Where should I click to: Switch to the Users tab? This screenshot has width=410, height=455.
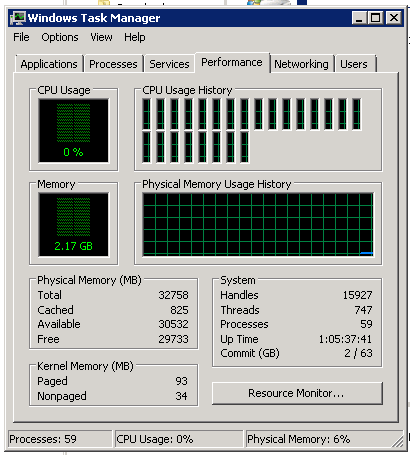tap(354, 64)
